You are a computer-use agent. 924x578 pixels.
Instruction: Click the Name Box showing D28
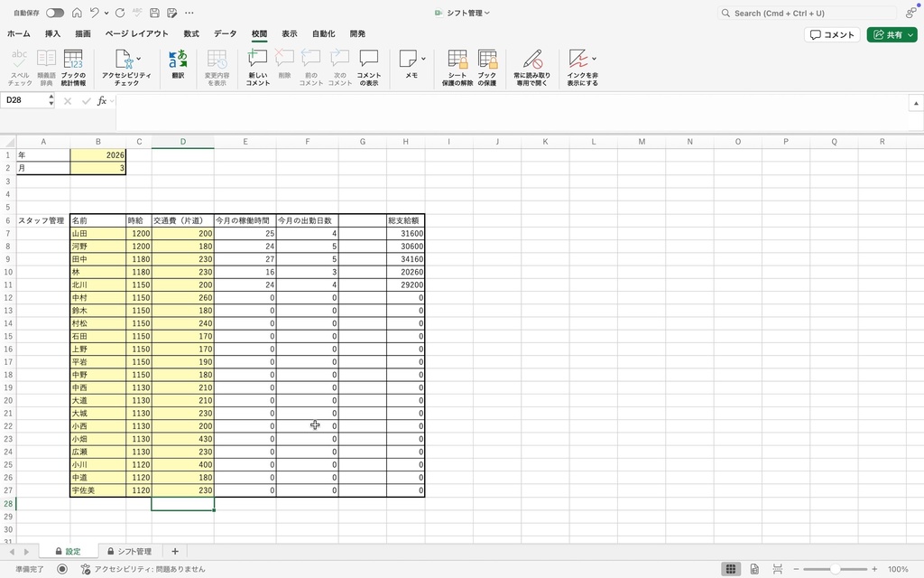point(24,100)
